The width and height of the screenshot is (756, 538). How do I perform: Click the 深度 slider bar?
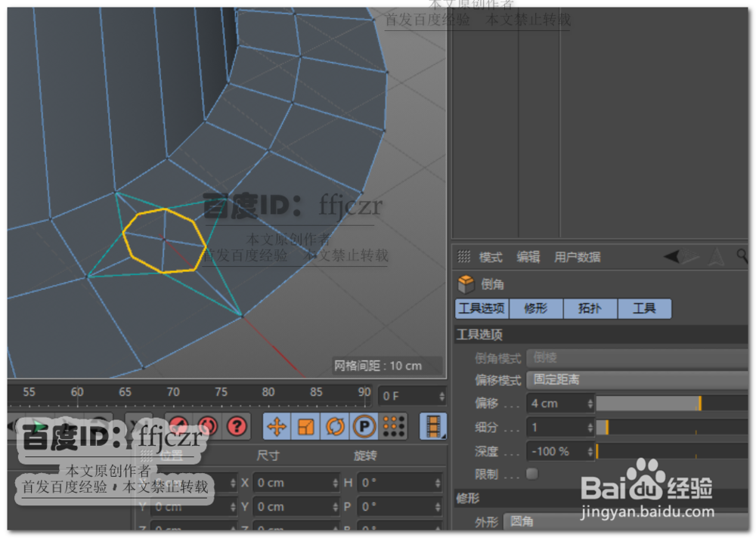pyautogui.click(x=672, y=451)
